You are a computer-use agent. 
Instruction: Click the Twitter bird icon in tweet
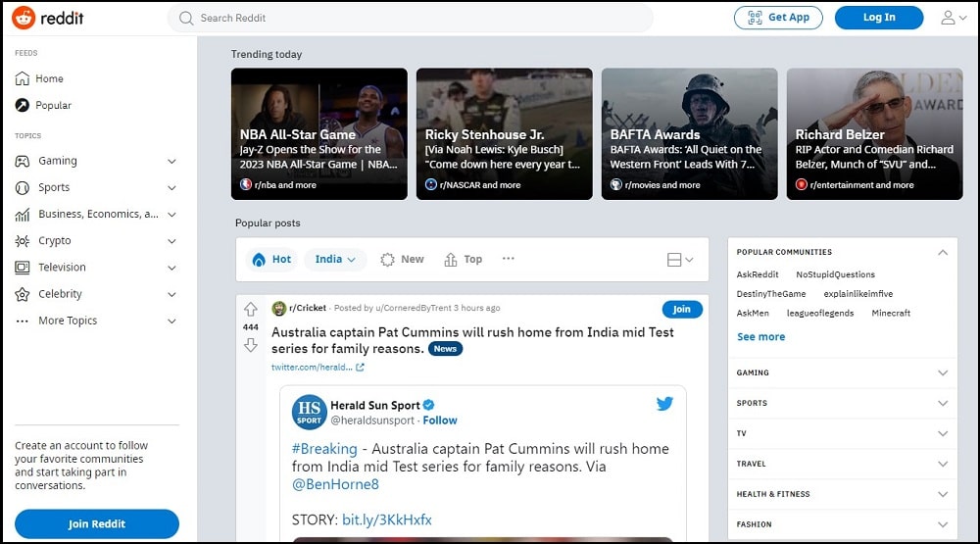(665, 403)
